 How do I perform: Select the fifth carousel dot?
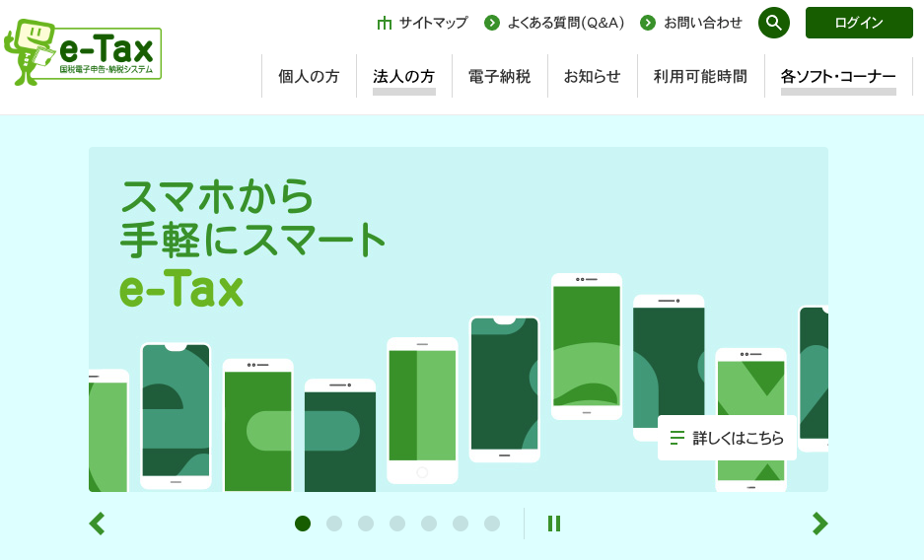[x=429, y=524]
